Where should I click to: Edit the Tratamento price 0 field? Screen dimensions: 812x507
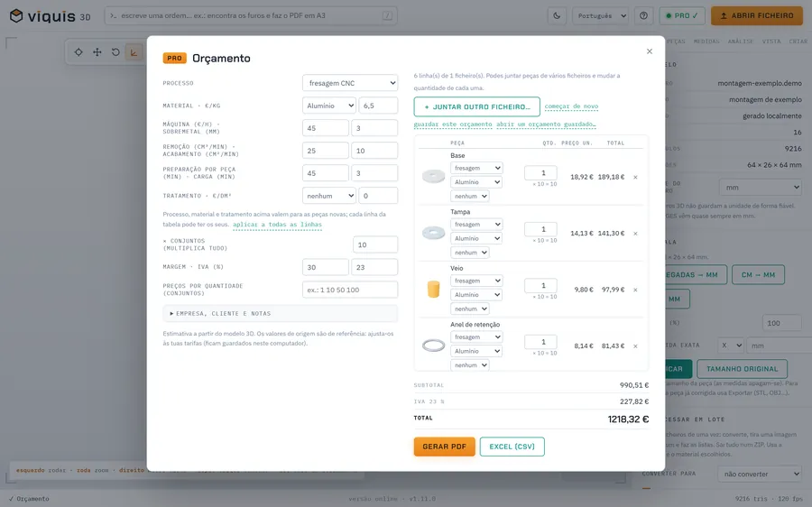(378, 196)
